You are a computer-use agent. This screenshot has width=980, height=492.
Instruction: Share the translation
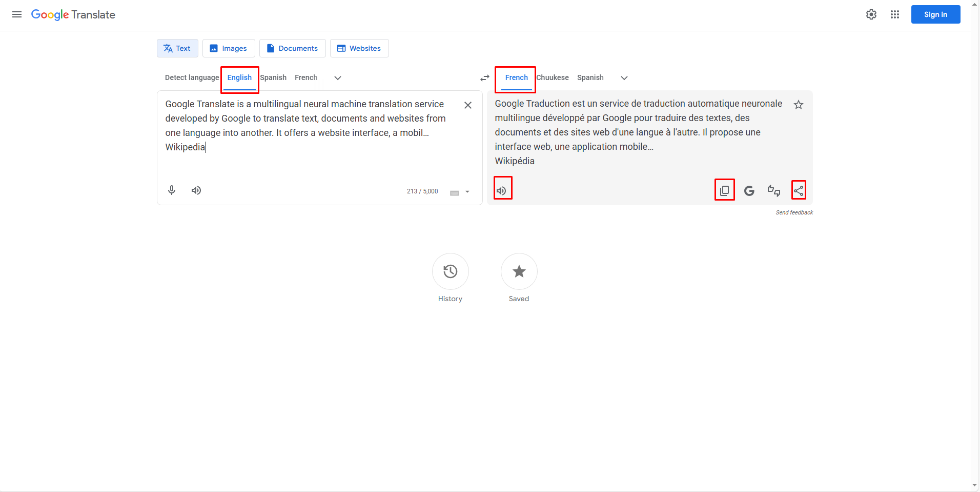[799, 190]
